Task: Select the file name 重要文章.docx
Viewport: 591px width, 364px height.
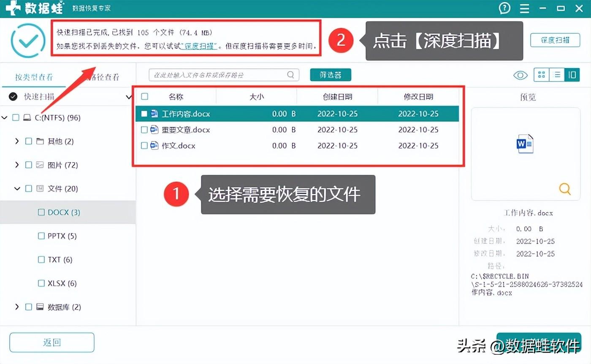Action: coord(186,130)
